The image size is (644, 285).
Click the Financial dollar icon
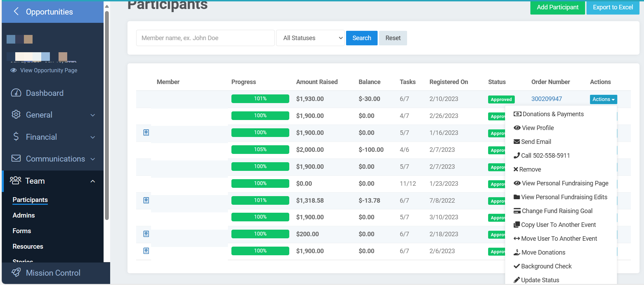[16, 137]
